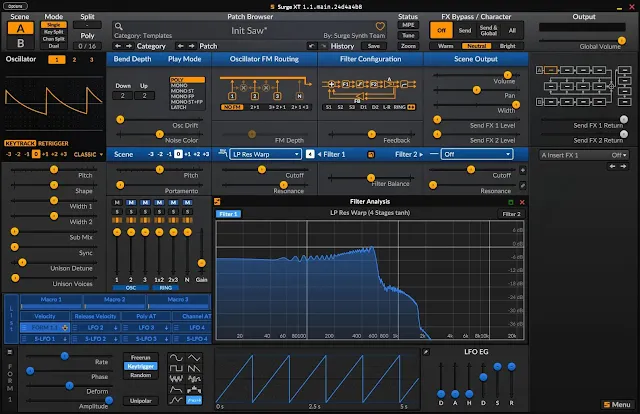The image size is (640, 414).
Task: Mute oscillator 2 in the mixer
Action: (x=131, y=203)
